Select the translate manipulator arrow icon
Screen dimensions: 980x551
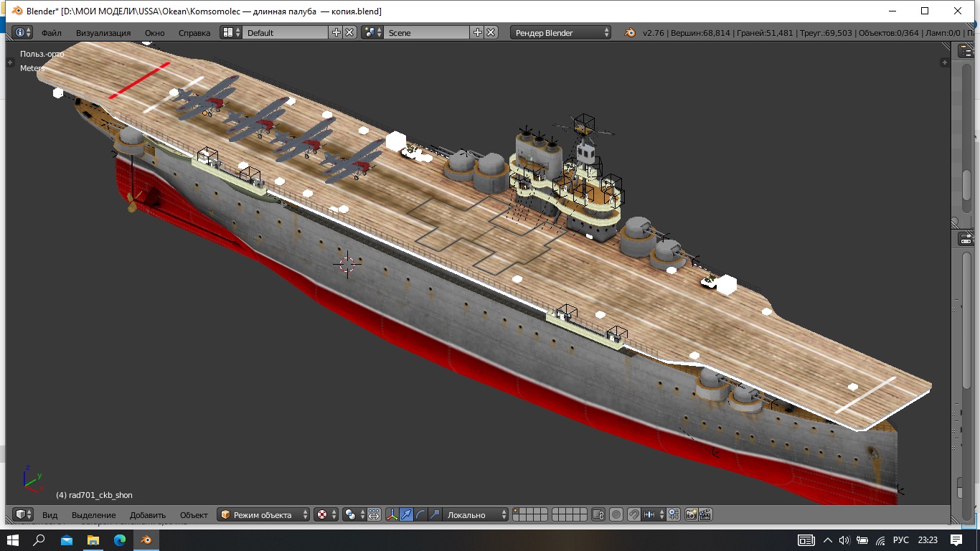pos(406,514)
